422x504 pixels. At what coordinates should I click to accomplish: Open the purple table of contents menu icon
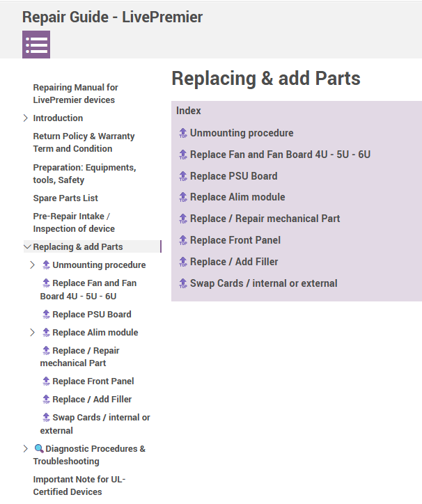tap(36, 45)
